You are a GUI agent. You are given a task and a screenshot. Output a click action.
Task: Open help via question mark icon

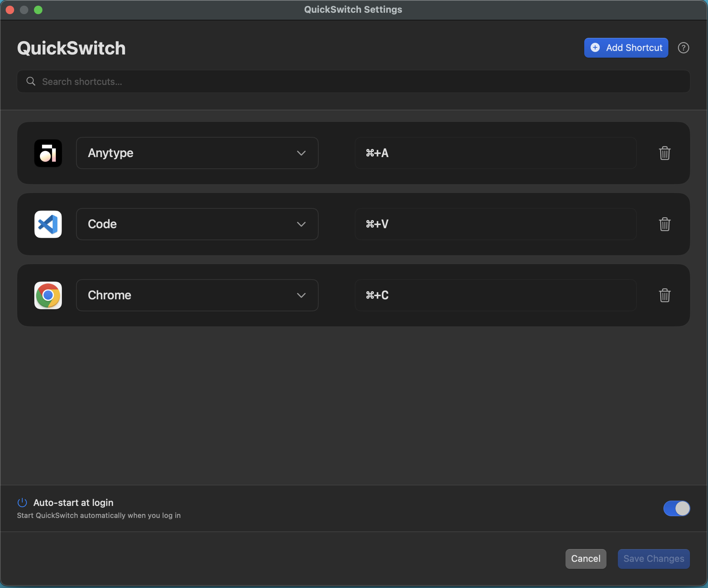[683, 48]
